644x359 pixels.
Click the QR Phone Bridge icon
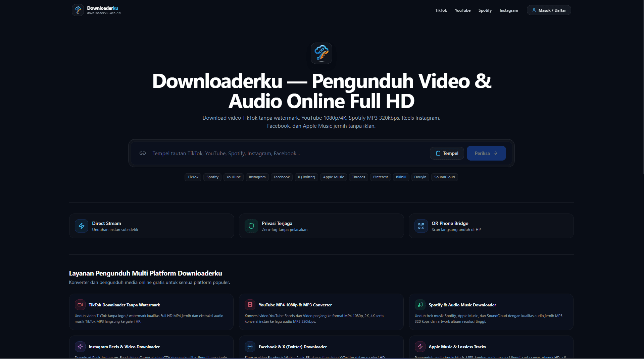pos(421,226)
